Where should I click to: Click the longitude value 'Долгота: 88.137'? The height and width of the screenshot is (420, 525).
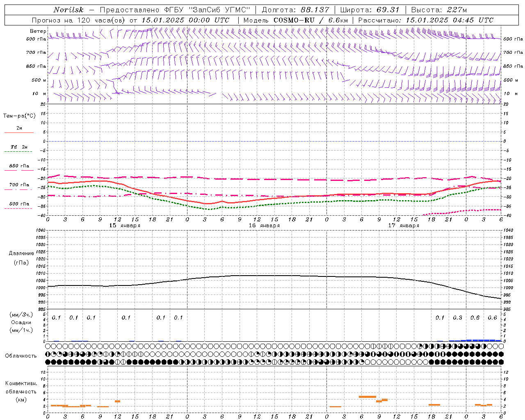295,10
